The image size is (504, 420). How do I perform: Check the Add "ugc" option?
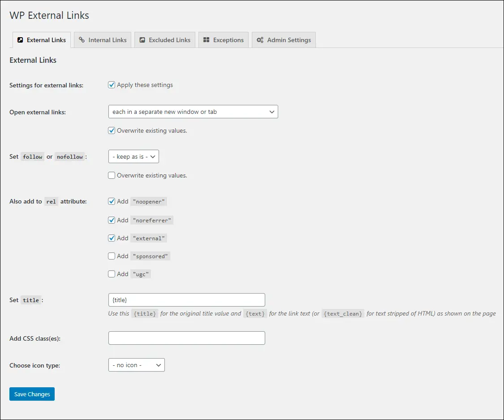pyautogui.click(x=112, y=274)
